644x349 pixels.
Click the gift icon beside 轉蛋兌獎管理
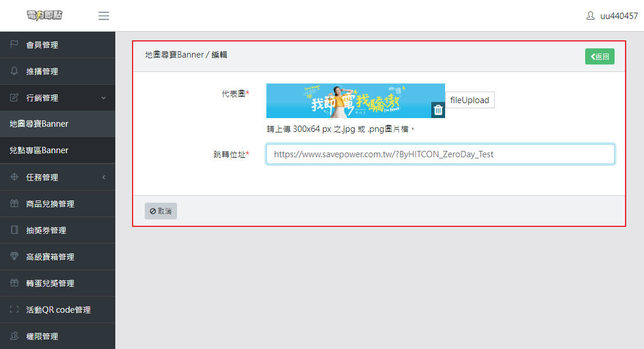click(14, 283)
